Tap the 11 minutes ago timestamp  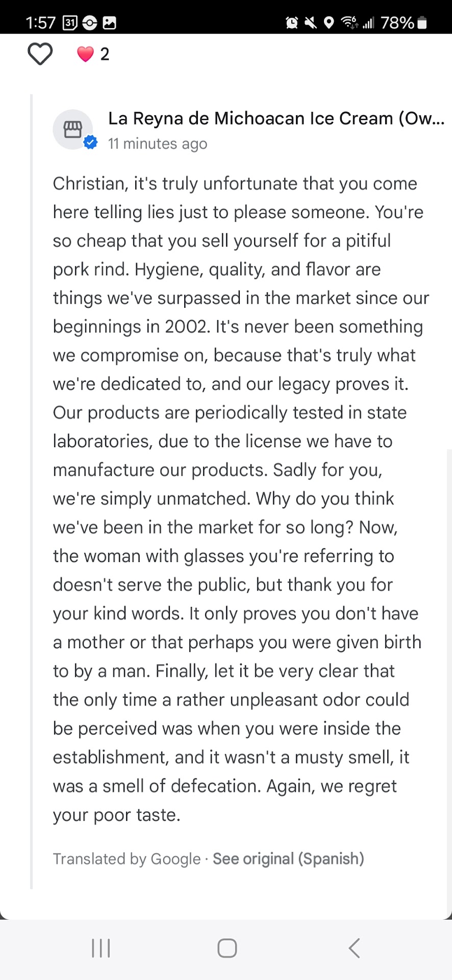pos(158,144)
